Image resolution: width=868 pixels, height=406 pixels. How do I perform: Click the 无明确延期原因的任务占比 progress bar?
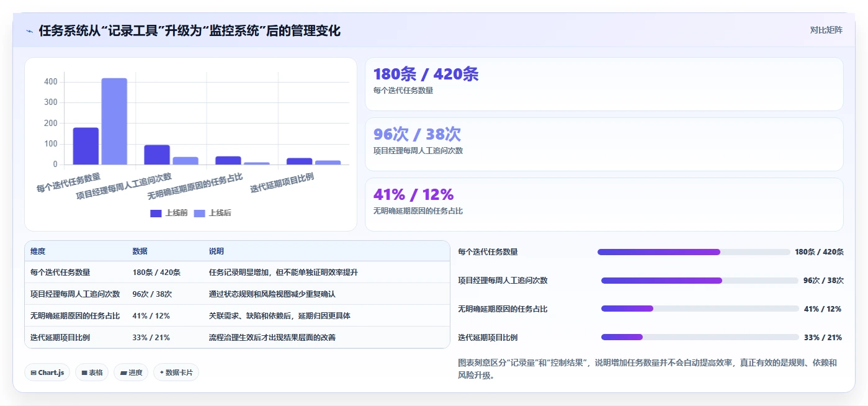tap(700, 309)
